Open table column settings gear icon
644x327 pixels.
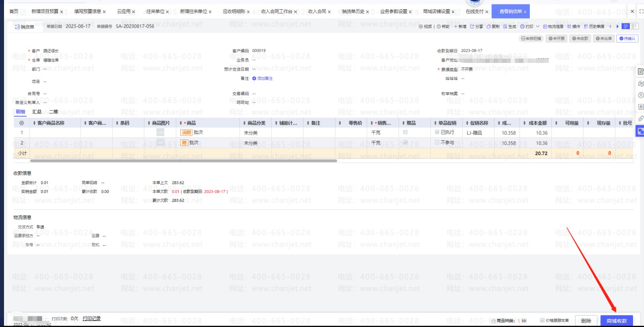(x=22, y=123)
